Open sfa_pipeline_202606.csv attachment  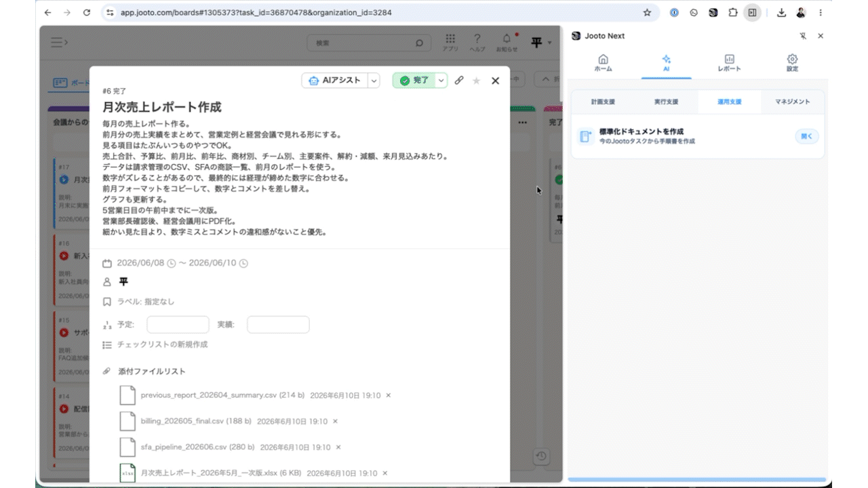pyautogui.click(x=197, y=447)
